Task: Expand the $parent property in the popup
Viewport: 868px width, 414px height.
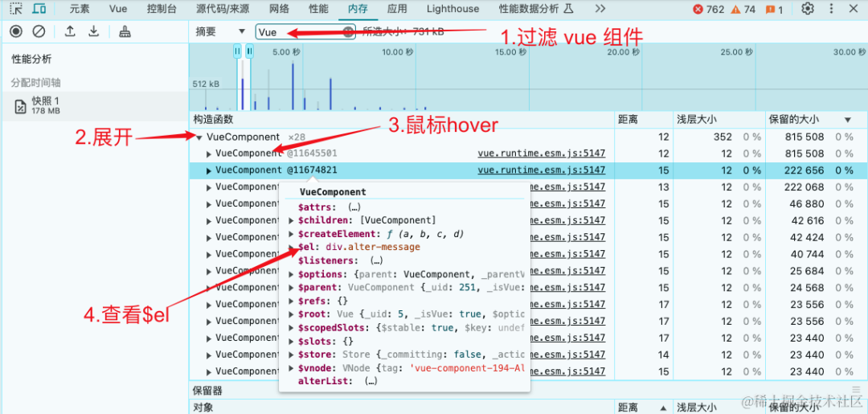Action: click(x=293, y=287)
